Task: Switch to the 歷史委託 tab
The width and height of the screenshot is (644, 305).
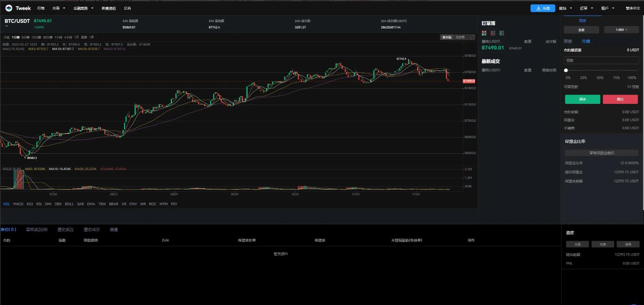Action: pyautogui.click(x=65, y=230)
